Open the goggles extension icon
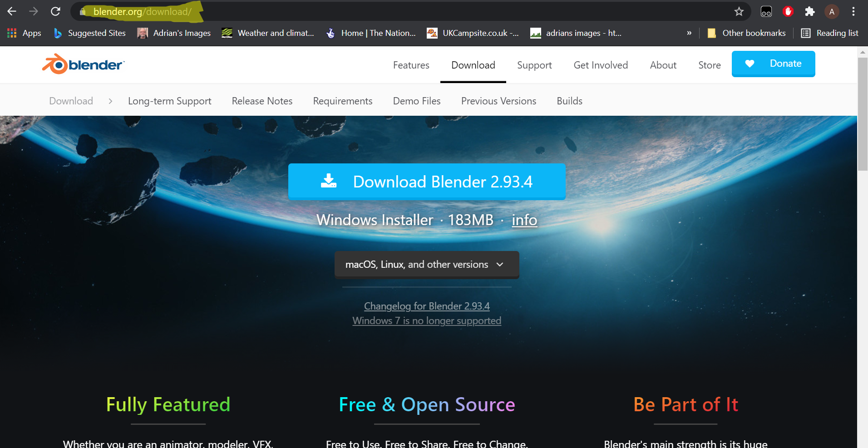 [766, 11]
